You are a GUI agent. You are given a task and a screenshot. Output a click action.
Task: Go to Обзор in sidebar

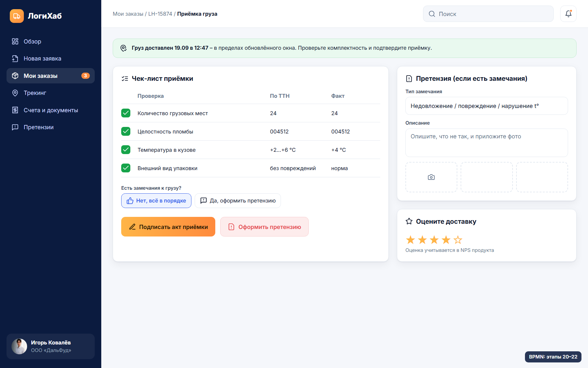point(51,42)
